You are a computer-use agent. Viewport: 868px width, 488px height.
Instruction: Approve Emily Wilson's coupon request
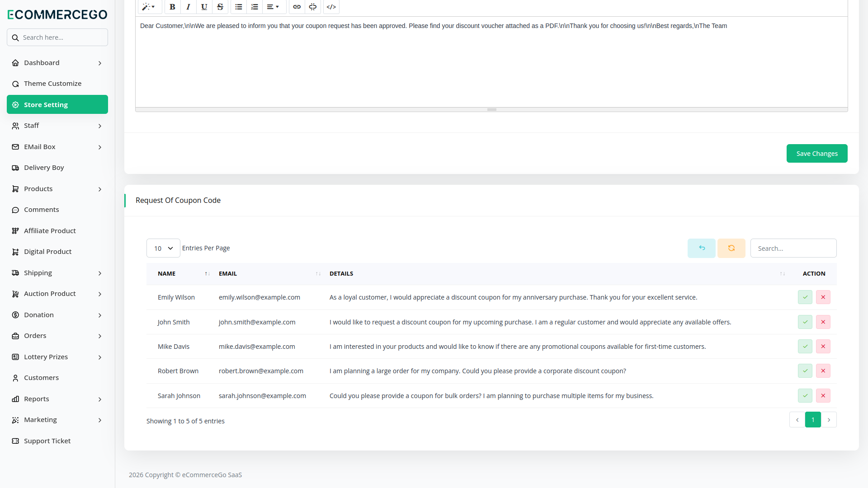click(x=805, y=297)
